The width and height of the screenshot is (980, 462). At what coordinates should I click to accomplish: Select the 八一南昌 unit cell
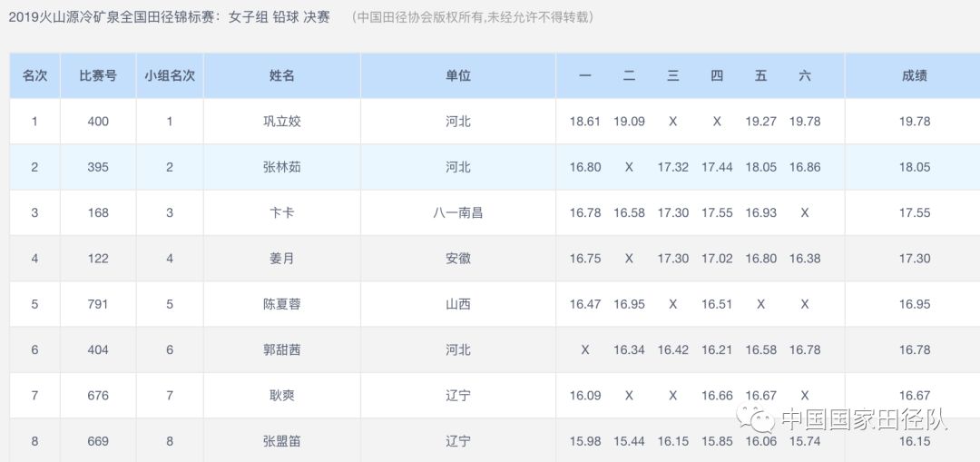pos(458,212)
